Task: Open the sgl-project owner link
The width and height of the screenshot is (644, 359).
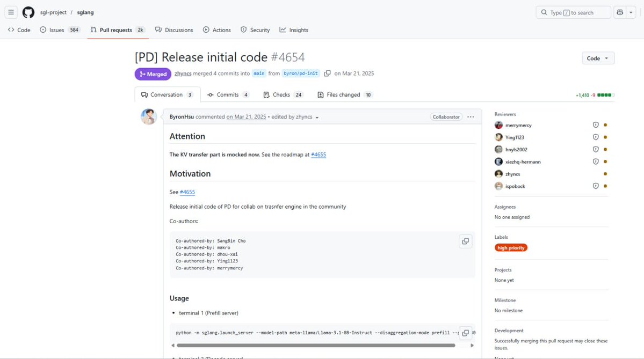Action: click(x=53, y=12)
